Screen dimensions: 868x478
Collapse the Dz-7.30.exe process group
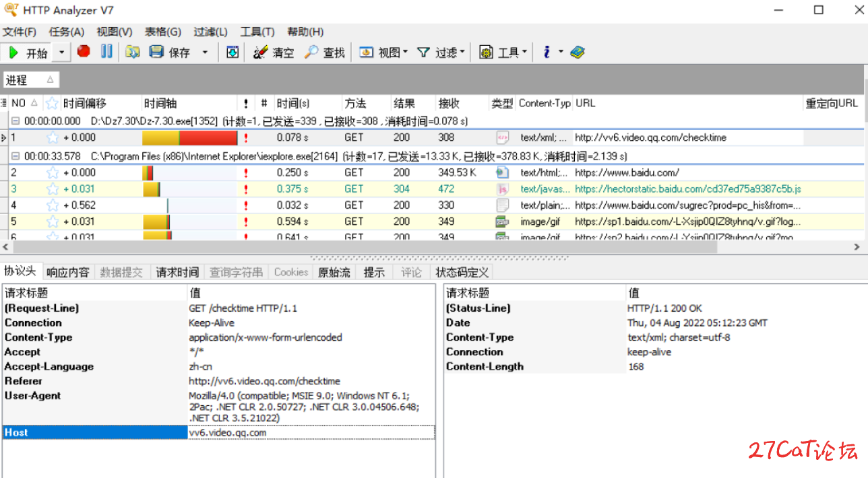point(15,121)
